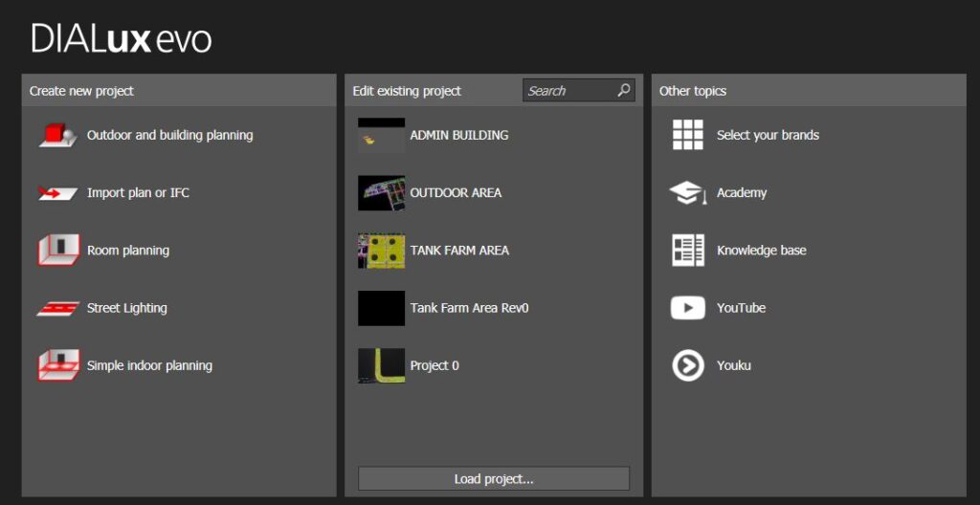Click the Street Lighting text label

point(126,308)
